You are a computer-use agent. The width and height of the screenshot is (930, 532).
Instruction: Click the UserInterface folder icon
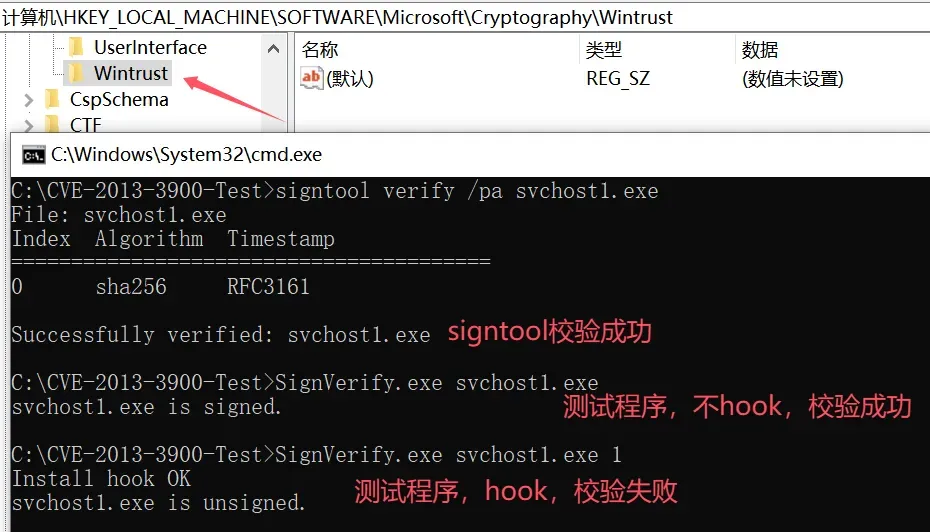click(76, 47)
